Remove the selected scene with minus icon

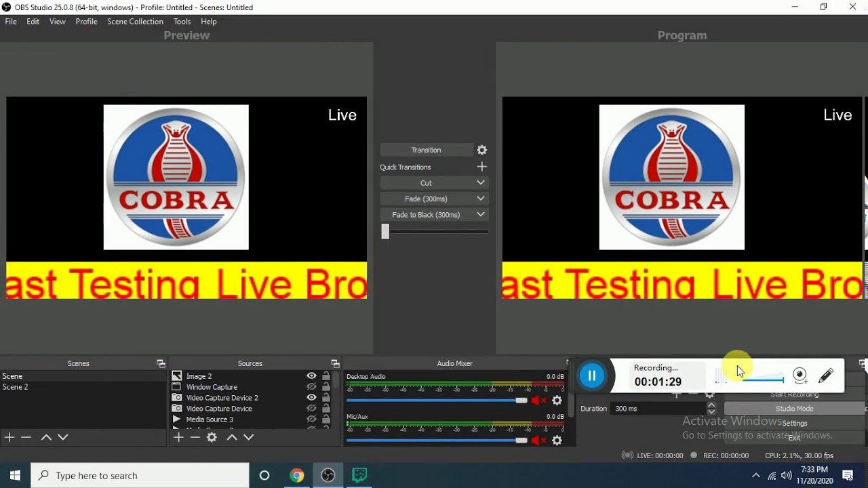point(26,437)
